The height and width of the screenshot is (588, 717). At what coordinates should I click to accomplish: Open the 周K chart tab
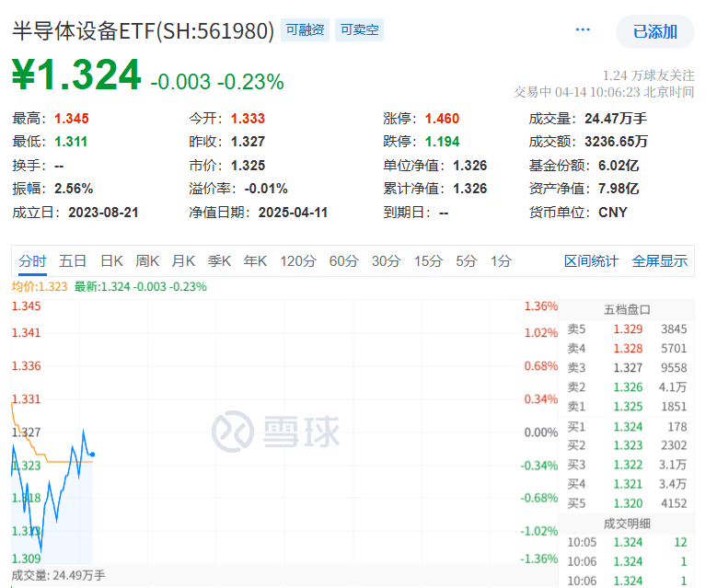tap(147, 261)
